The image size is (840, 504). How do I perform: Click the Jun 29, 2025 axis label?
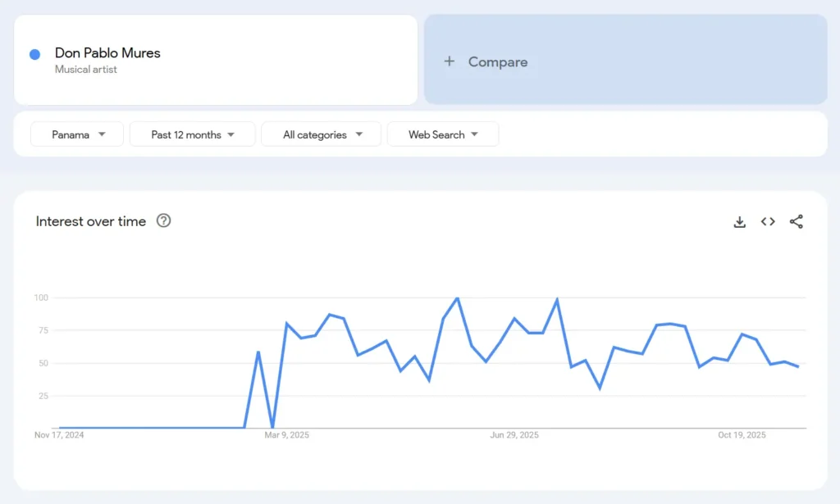tap(514, 435)
